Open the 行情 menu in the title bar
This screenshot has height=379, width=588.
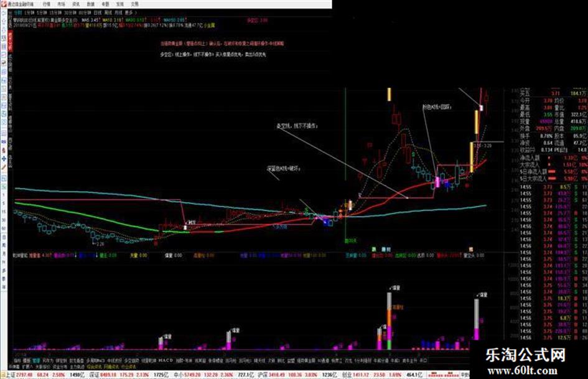pos(47,4)
